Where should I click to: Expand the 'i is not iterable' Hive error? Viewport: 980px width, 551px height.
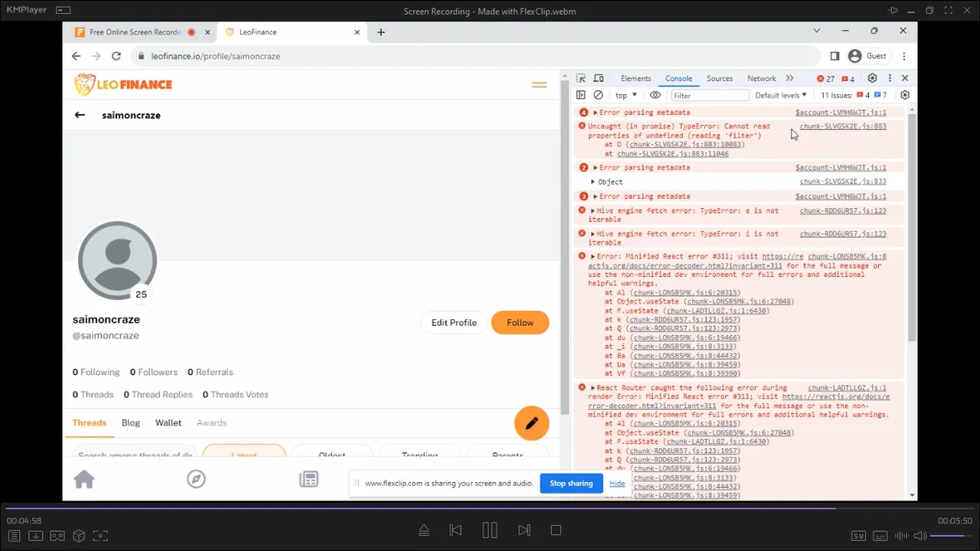pyautogui.click(x=593, y=233)
